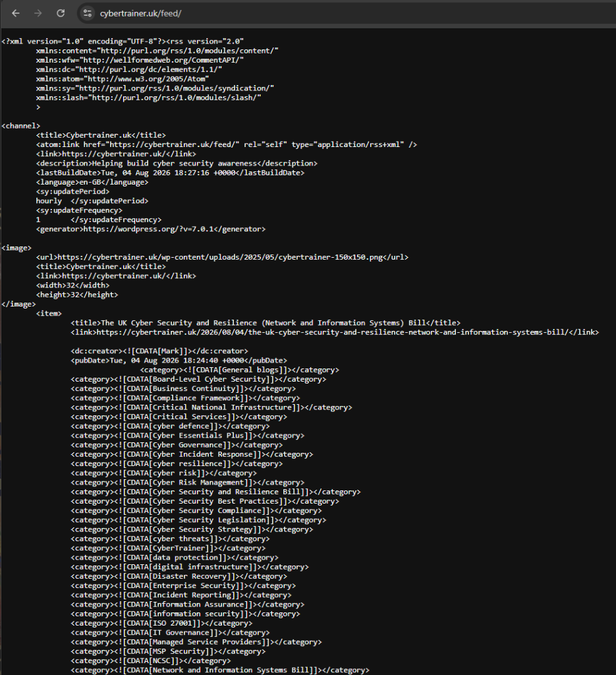Image resolution: width=616 pixels, height=675 pixels.
Task: Click the opening channel tag
Action: tap(20, 126)
